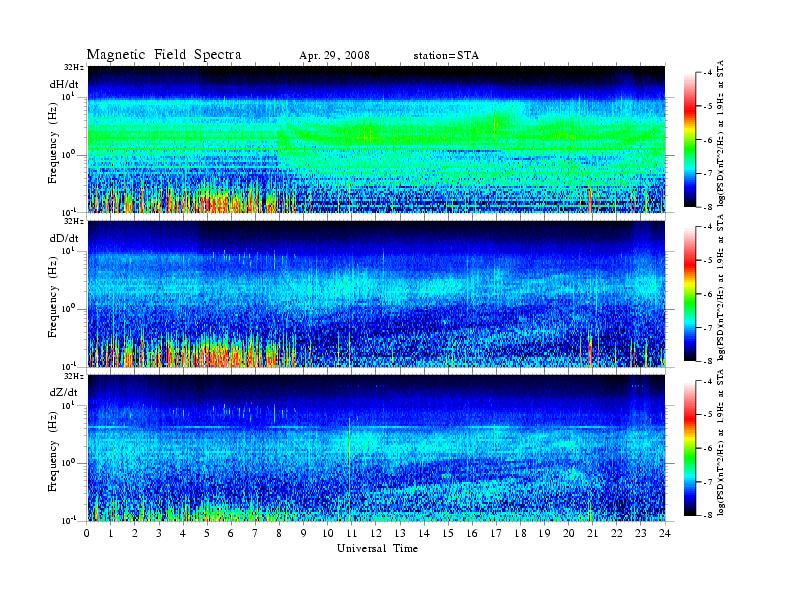This screenshot has height=612, width=792.
Task: Click the "Universal Time" axis title
Action: point(377,548)
